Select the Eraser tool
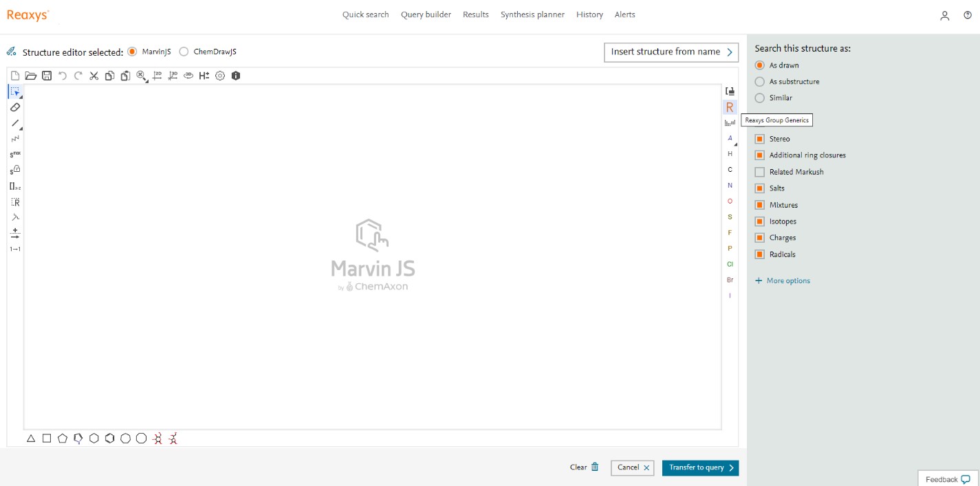 pos(15,107)
